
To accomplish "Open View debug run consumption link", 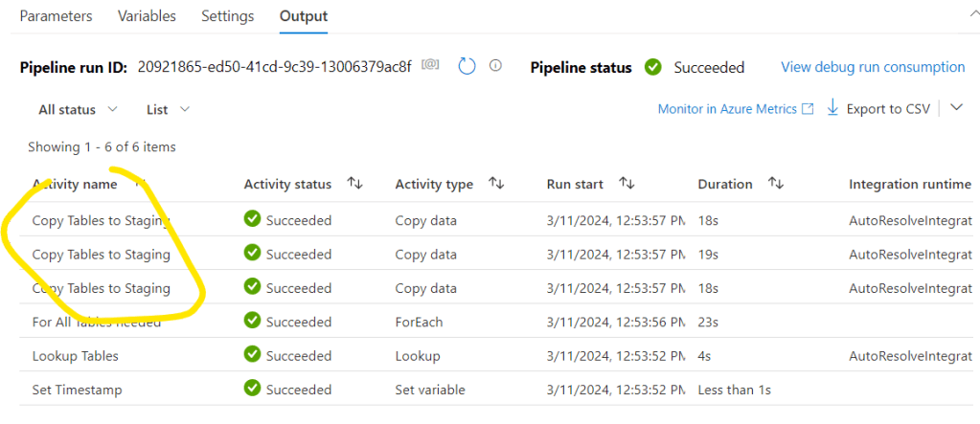I will tap(873, 67).
